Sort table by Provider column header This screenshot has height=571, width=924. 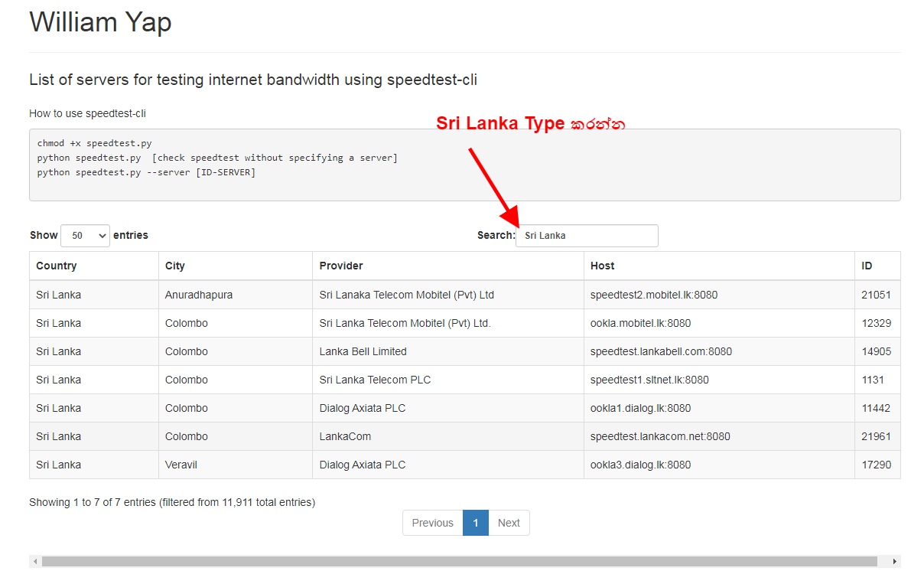[x=448, y=266]
